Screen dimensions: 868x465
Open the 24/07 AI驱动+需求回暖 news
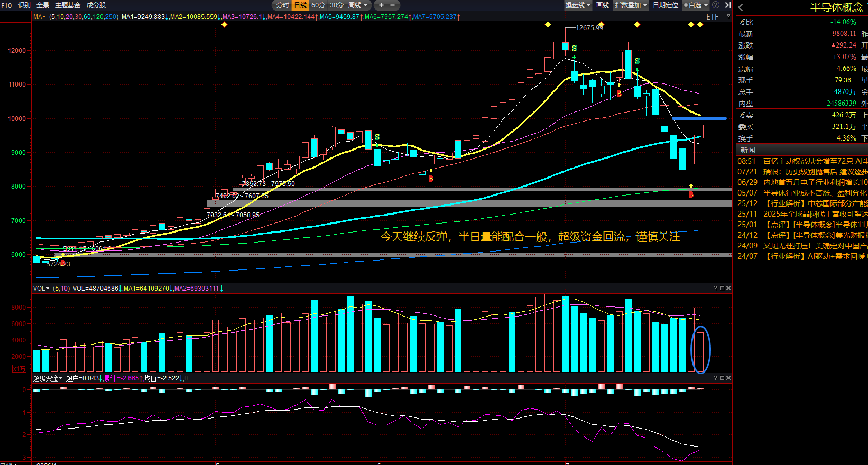click(802, 256)
